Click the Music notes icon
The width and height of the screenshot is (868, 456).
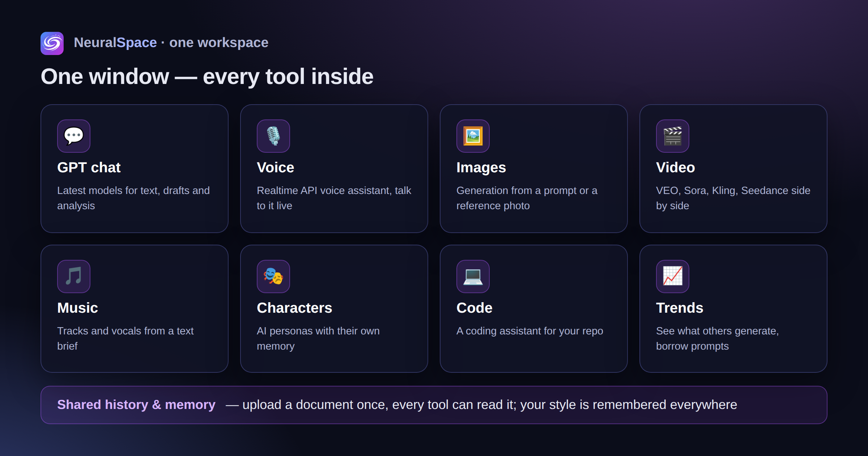click(x=74, y=276)
